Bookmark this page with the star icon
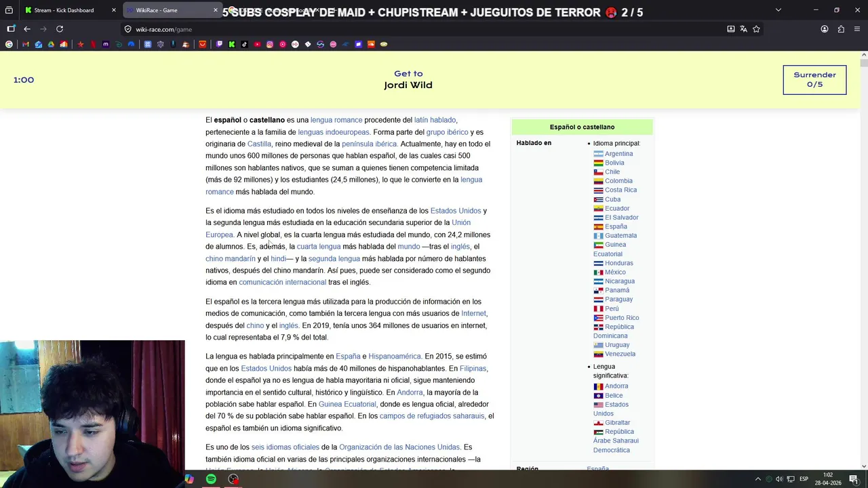This screenshot has height=488, width=868. [756, 29]
